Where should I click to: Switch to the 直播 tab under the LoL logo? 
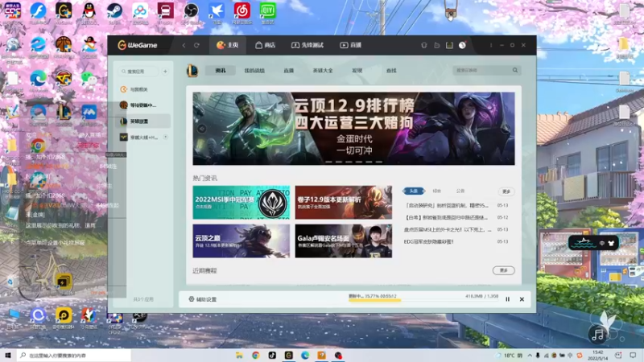[x=289, y=71]
